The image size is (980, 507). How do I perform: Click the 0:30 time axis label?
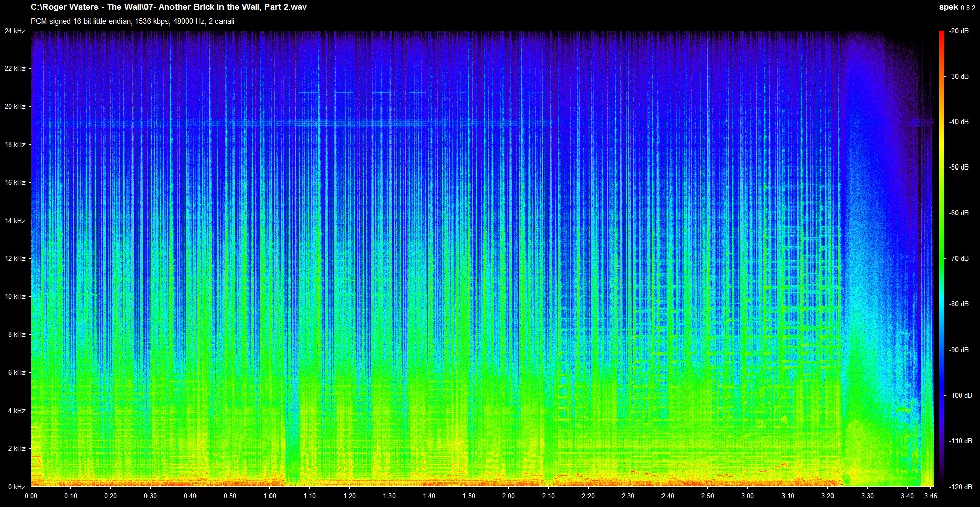[x=150, y=496]
